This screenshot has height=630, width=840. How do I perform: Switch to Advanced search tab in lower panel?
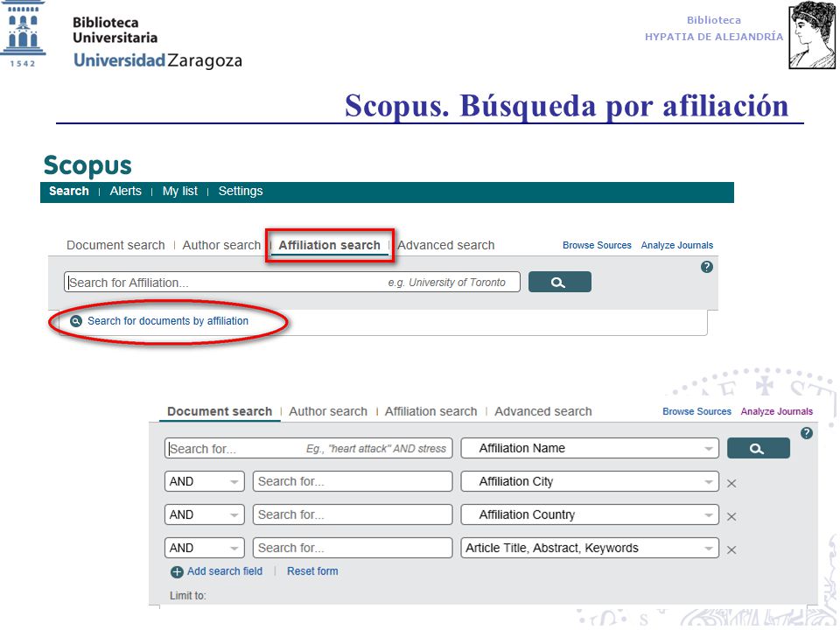543,411
